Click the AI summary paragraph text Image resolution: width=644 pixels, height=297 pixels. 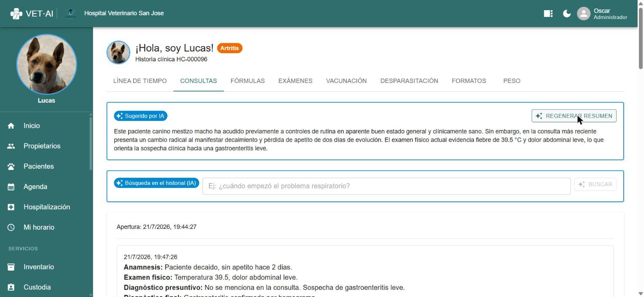pos(359,140)
